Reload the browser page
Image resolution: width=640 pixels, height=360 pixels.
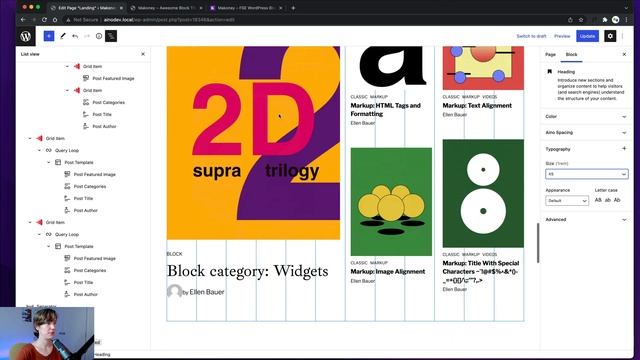pyautogui.click(x=44, y=20)
